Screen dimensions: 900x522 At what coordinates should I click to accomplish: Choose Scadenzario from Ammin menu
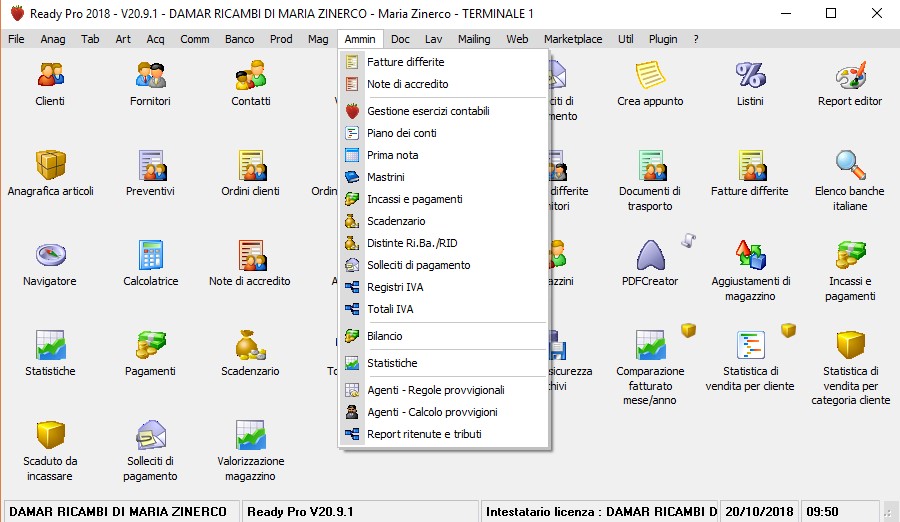click(x=444, y=221)
